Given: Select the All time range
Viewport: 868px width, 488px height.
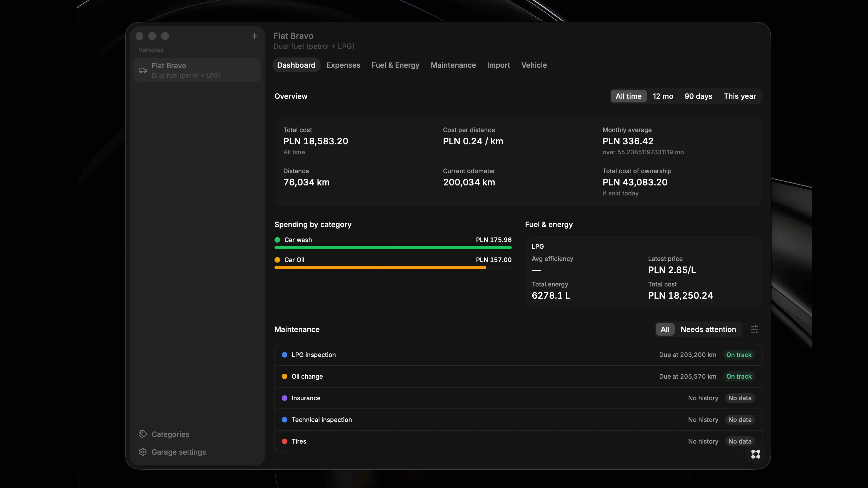Looking at the screenshot, I should coord(628,96).
